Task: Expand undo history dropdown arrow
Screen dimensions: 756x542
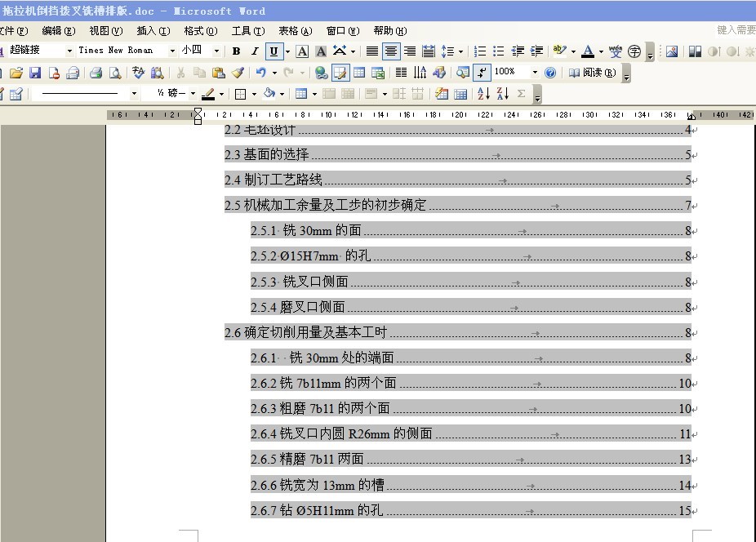Action: (274, 73)
